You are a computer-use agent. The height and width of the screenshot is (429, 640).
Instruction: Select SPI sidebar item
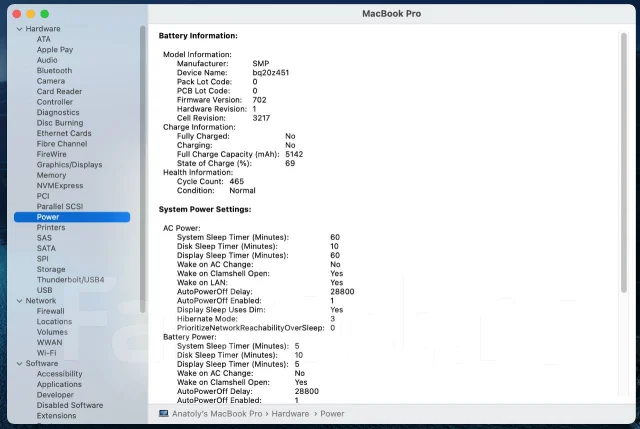coord(42,259)
